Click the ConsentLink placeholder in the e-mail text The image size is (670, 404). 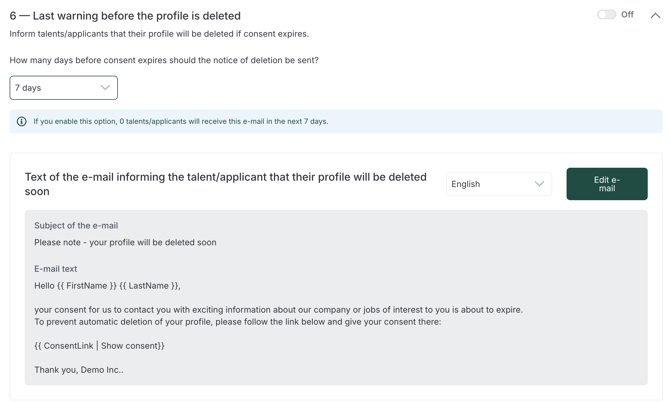99,346
